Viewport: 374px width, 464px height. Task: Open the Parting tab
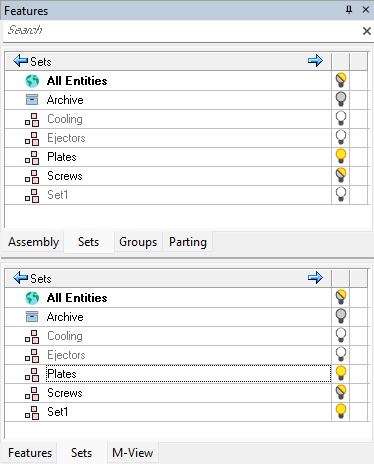pos(188,242)
